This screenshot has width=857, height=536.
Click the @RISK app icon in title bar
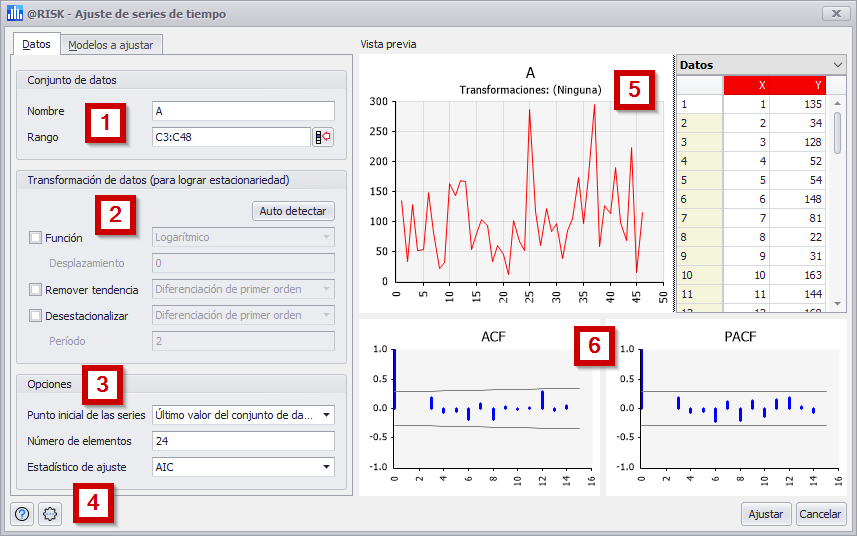(x=14, y=14)
